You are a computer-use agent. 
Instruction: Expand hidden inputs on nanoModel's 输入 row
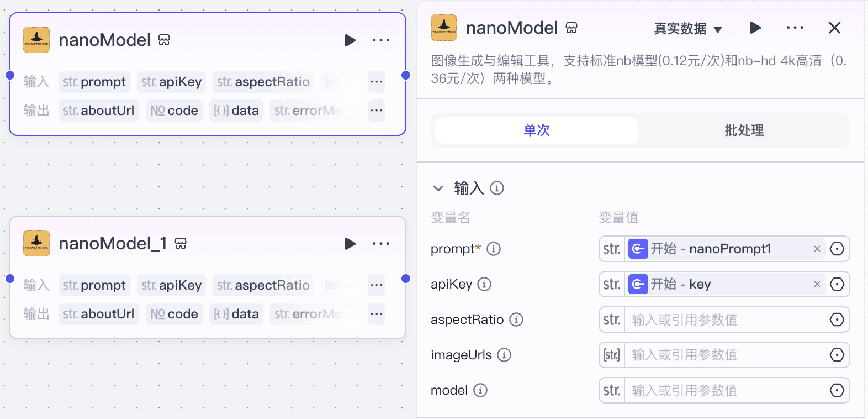[x=376, y=81]
